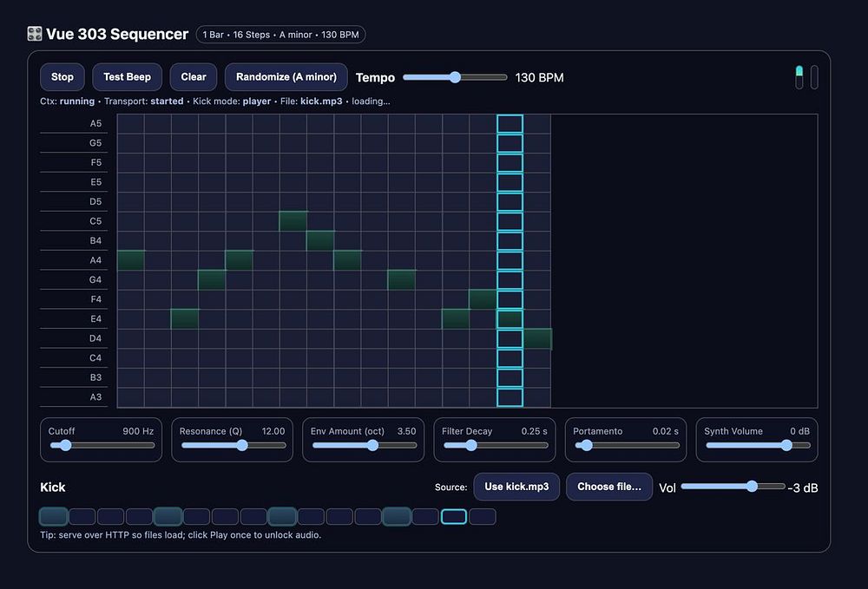Click Use kick.mp3 source button
Image resolution: width=868 pixels, height=589 pixels.
pos(516,487)
